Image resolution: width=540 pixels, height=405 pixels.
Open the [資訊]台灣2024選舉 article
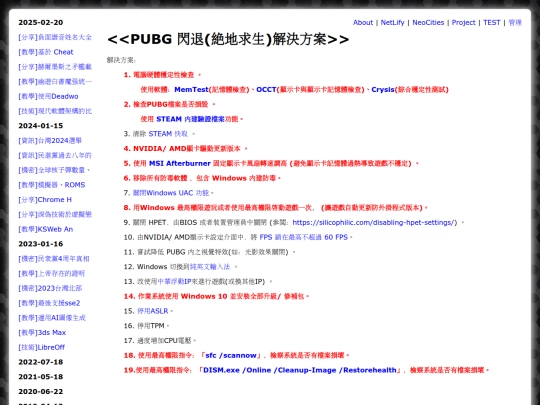[x=50, y=141]
